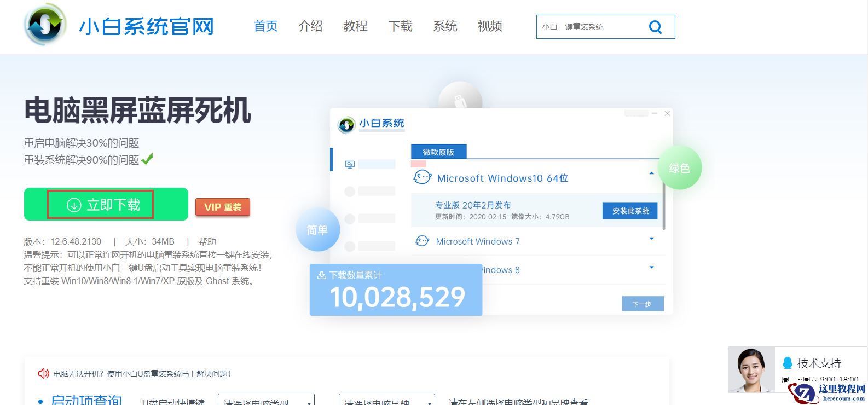Click the U盘启动快捷键 label
868x405 pixels.
pos(173,401)
